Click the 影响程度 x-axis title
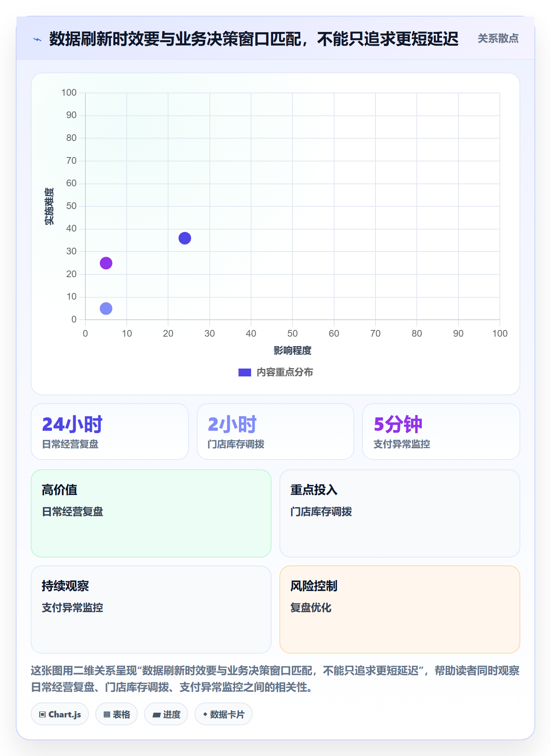Image resolution: width=551 pixels, height=756 pixels. [292, 350]
